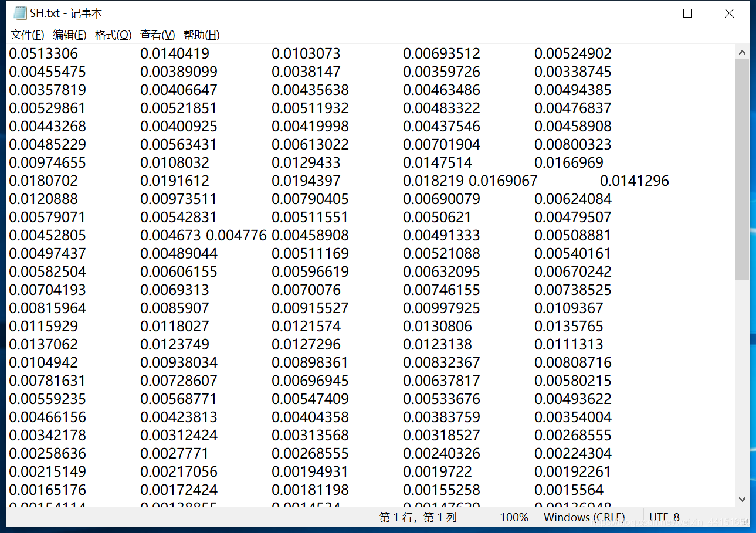
Task: Click the value 0.0019722
Action: click(x=438, y=472)
